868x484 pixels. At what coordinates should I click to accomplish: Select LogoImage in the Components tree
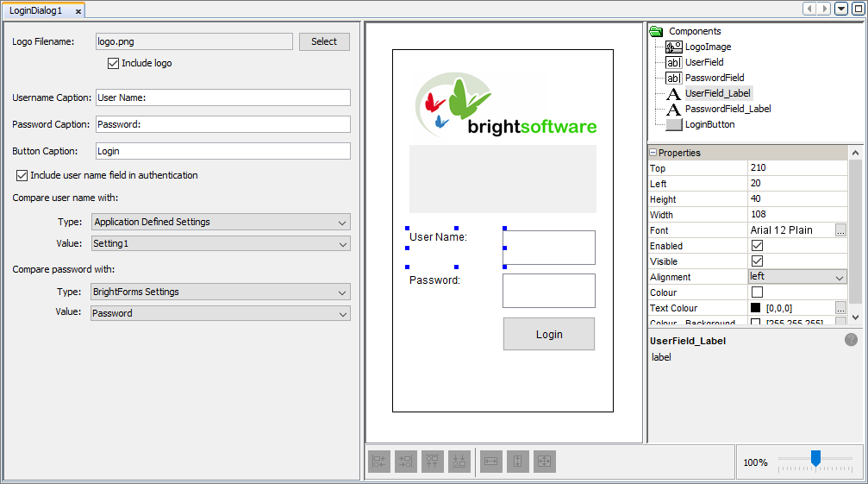[x=708, y=47]
